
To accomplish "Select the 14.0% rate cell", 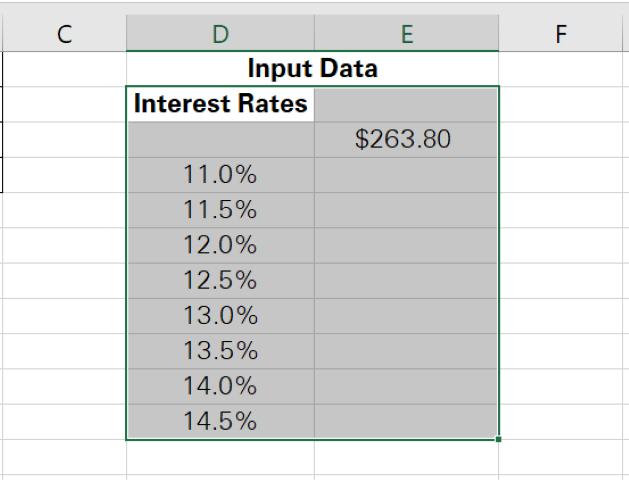I will coord(220,386).
